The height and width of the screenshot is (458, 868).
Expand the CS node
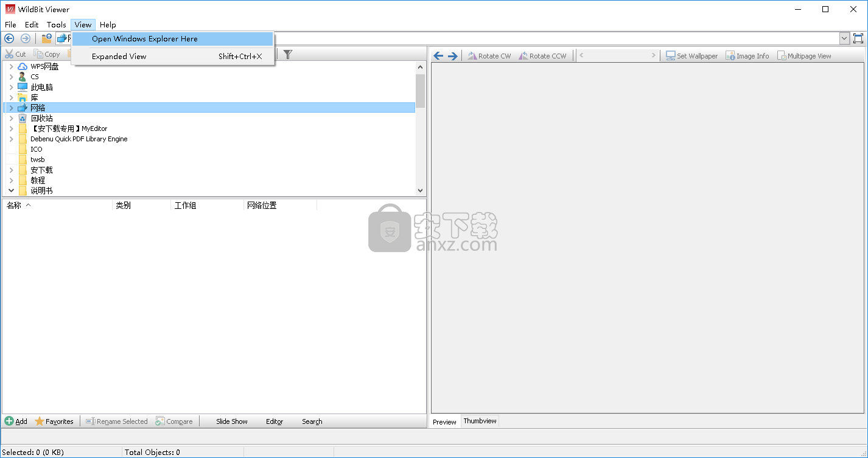[x=11, y=77]
